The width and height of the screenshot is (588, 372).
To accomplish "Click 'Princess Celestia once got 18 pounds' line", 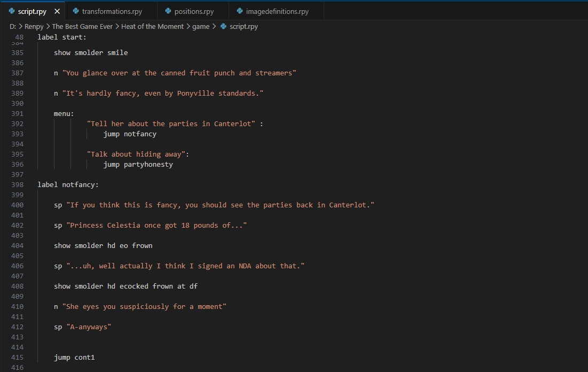I will 150,225.
